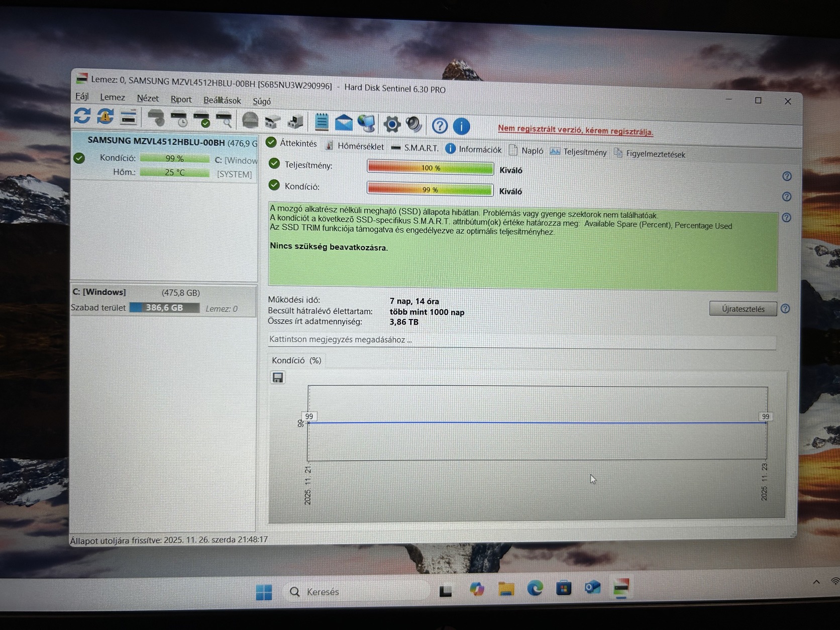
Task: Click the Teljesítmény 100 % progress bar
Action: [431, 168]
